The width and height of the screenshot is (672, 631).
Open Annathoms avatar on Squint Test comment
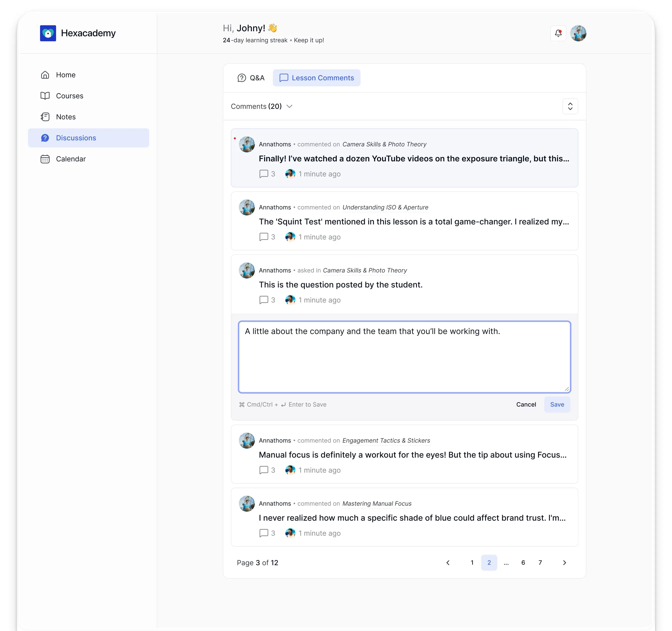pyautogui.click(x=247, y=207)
